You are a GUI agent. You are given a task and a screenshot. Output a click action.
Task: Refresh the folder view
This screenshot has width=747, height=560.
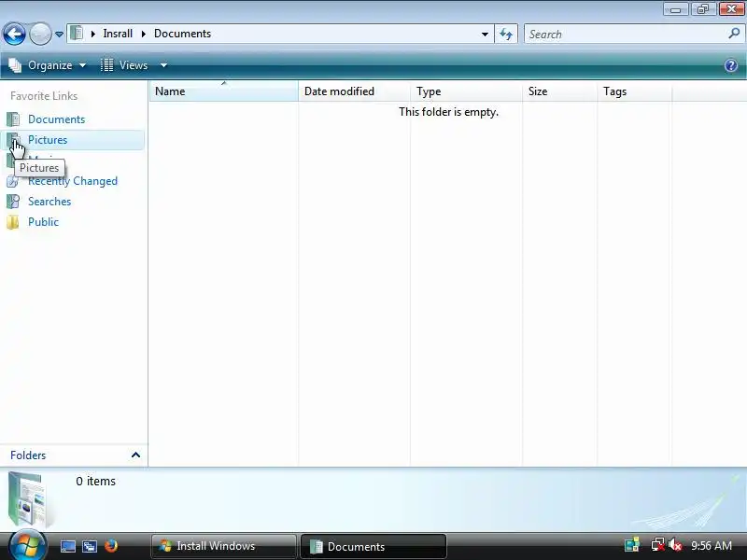[506, 34]
